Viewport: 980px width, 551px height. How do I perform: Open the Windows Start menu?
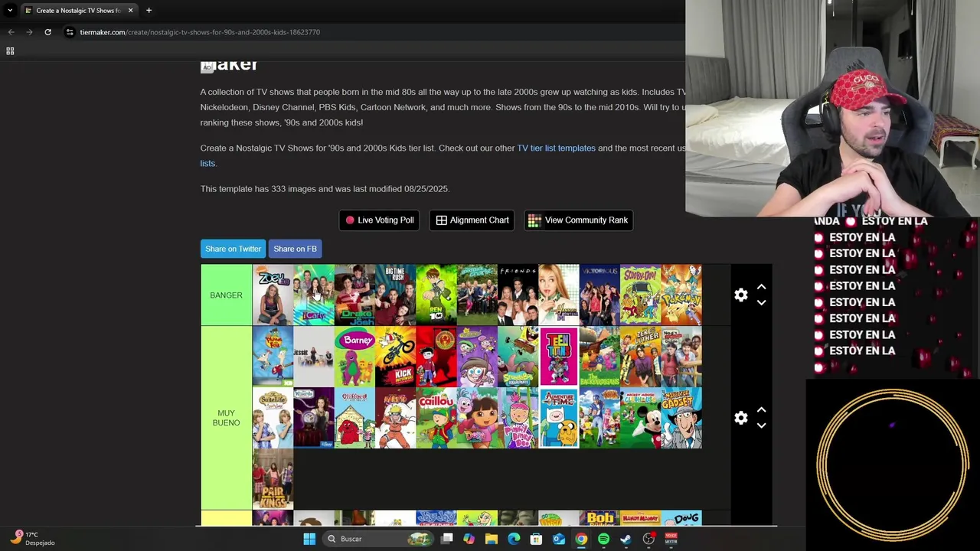[x=309, y=539]
